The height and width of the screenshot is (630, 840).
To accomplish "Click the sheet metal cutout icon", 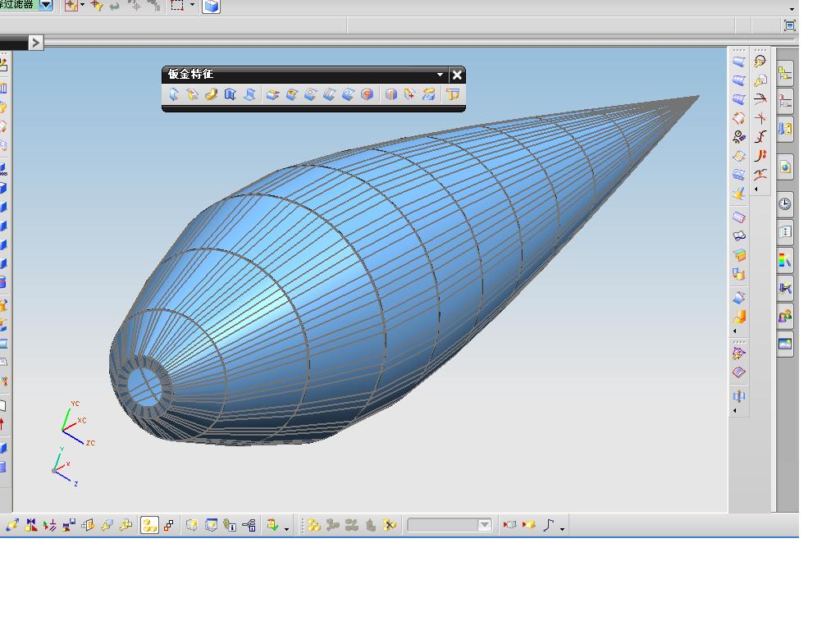I will [x=348, y=95].
